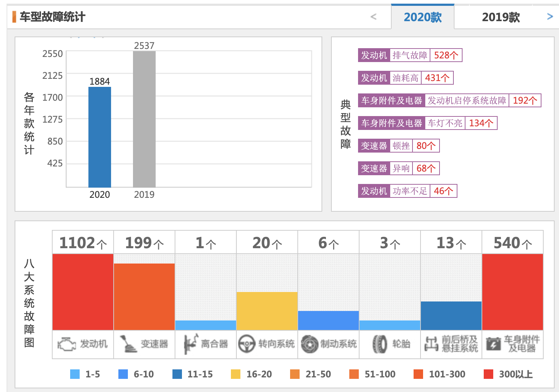Click the gearbox (变速器) shifter icon

(x=128, y=344)
